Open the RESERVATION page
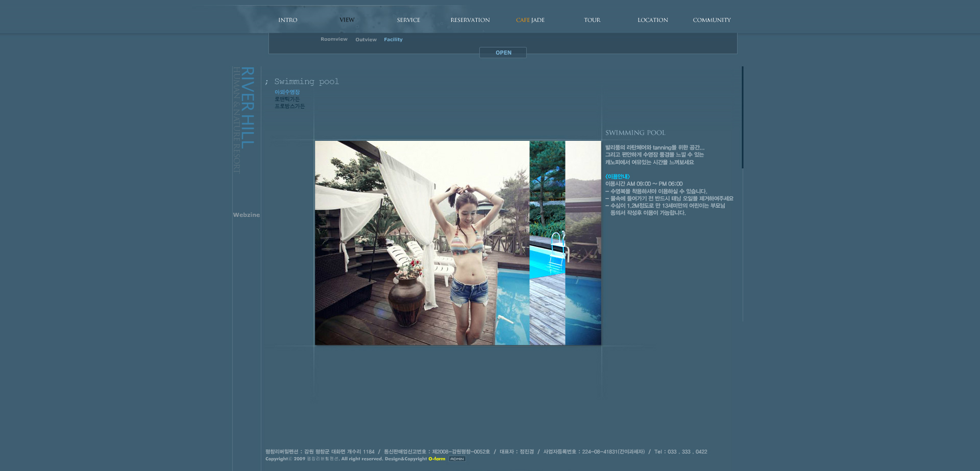The height and width of the screenshot is (471, 980). tap(470, 20)
